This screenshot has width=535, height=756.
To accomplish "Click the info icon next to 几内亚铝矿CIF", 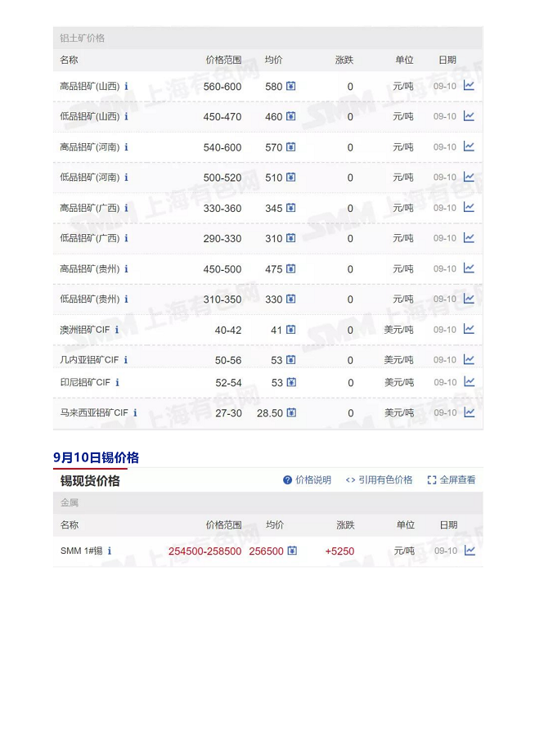I will pyautogui.click(x=125, y=360).
